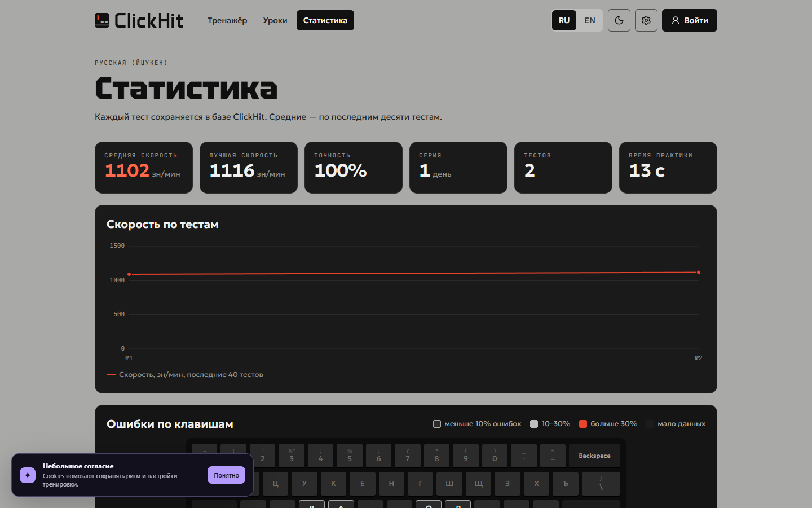Click the 'мало данных' legend label
The image size is (812, 508).
tap(681, 424)
